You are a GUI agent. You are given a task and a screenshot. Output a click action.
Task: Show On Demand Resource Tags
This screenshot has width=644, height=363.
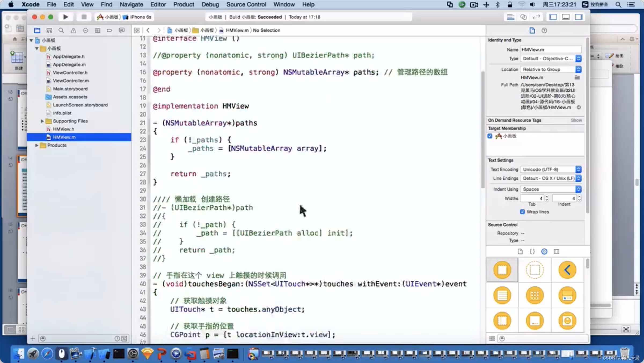point(576,120)
